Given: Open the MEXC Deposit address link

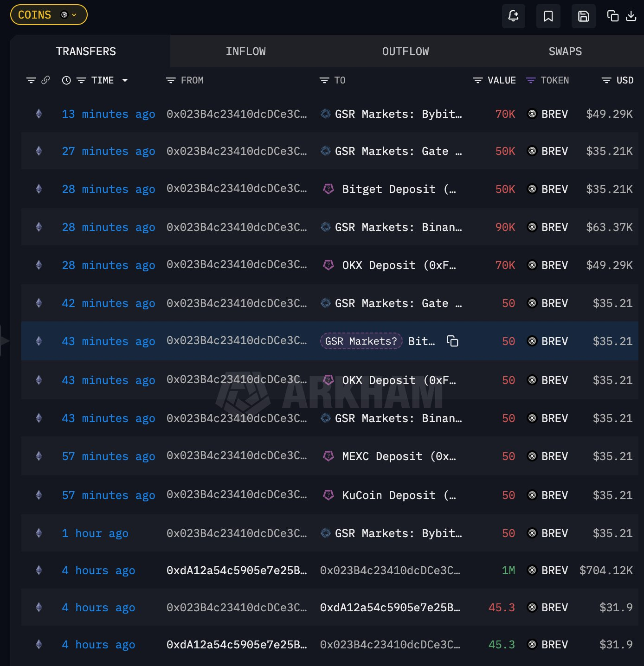Looking at the screenshot, I should (x=399, y=456).
